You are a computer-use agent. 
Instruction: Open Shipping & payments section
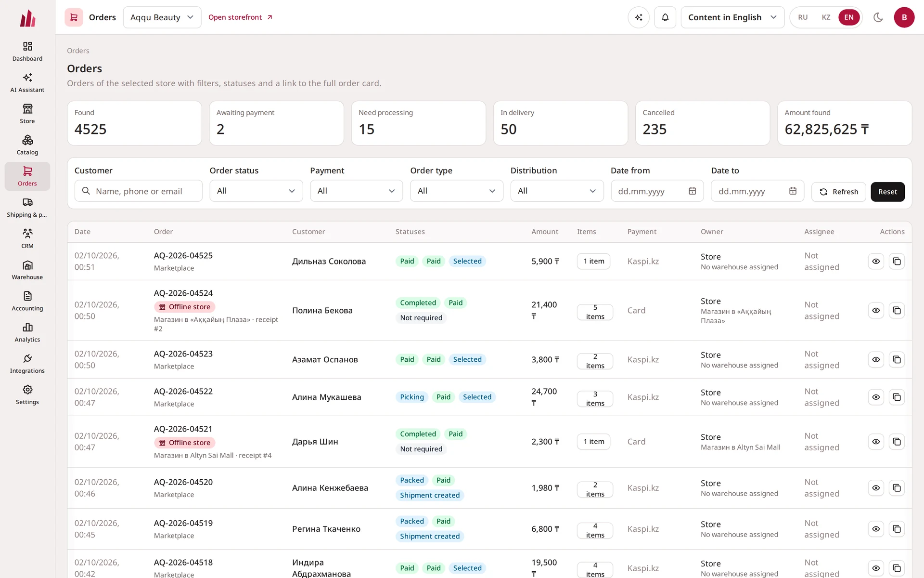point(27,208)
